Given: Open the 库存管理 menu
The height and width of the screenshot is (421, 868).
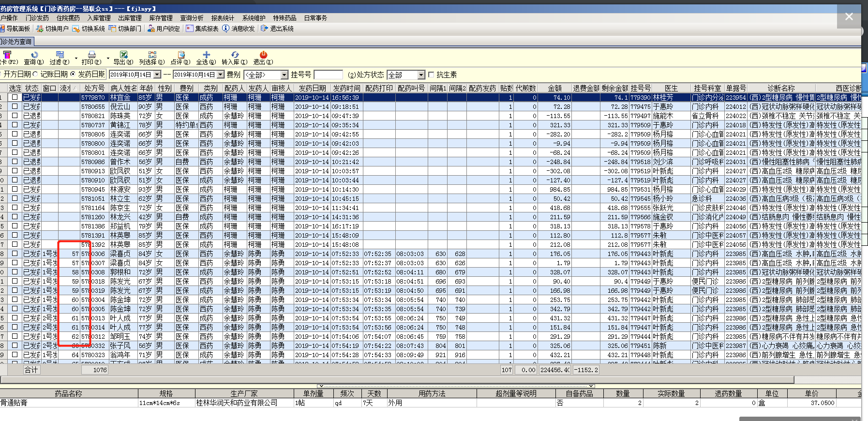Looking at the screenshot, I should coord(161,18).
